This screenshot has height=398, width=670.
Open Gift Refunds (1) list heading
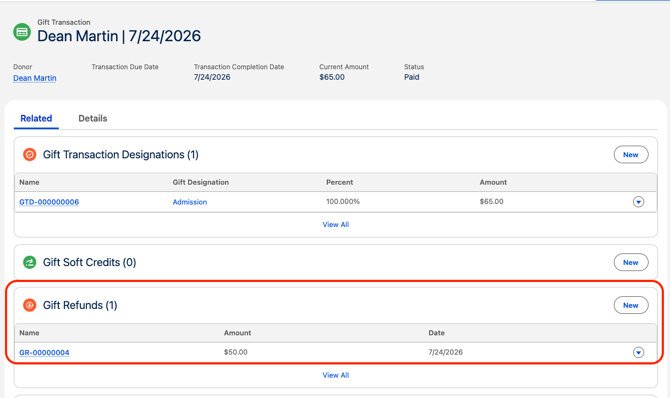[80, 305]
